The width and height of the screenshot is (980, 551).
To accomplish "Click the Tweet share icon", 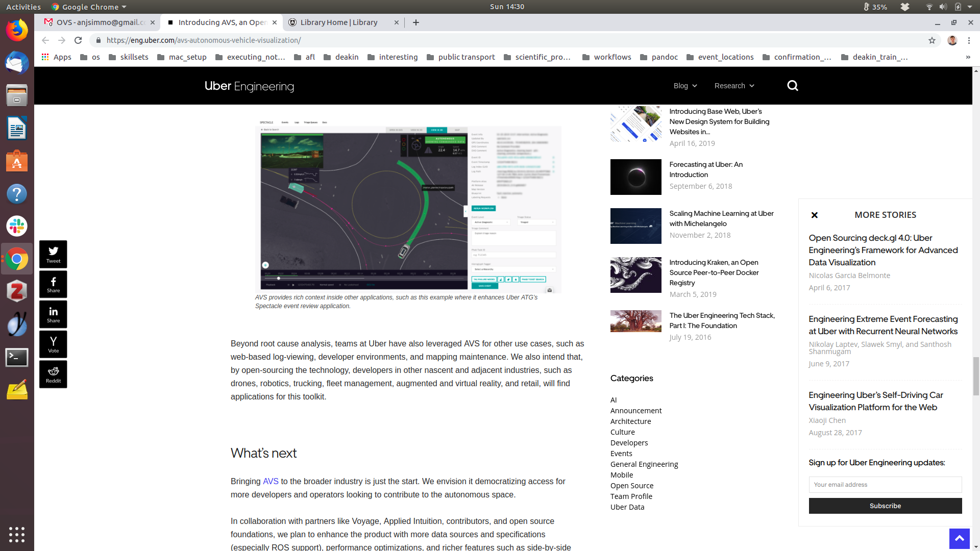I will (53, 254).
